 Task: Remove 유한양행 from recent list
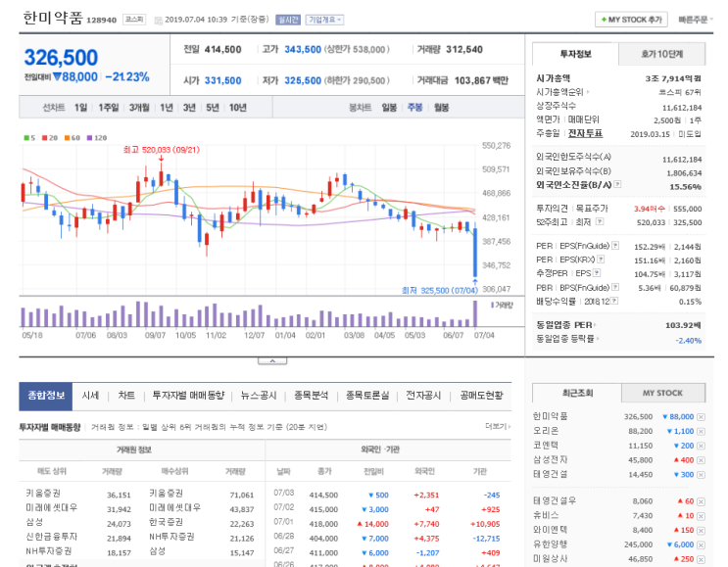pyautogui.click(x=702, y=544)
